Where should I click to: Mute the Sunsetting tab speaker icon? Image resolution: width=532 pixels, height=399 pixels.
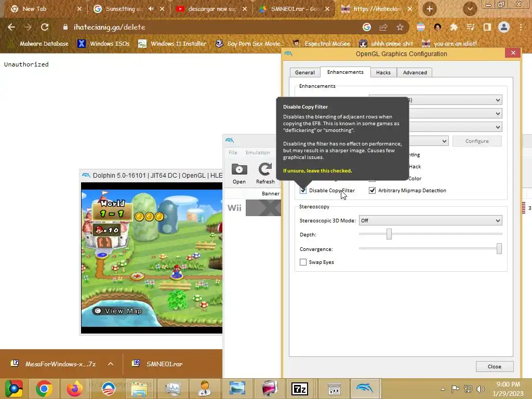point(151,9)
